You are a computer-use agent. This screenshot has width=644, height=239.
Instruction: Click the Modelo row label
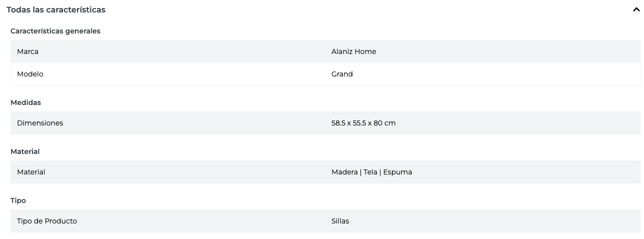pyautogui.click(x=30, y=74)
